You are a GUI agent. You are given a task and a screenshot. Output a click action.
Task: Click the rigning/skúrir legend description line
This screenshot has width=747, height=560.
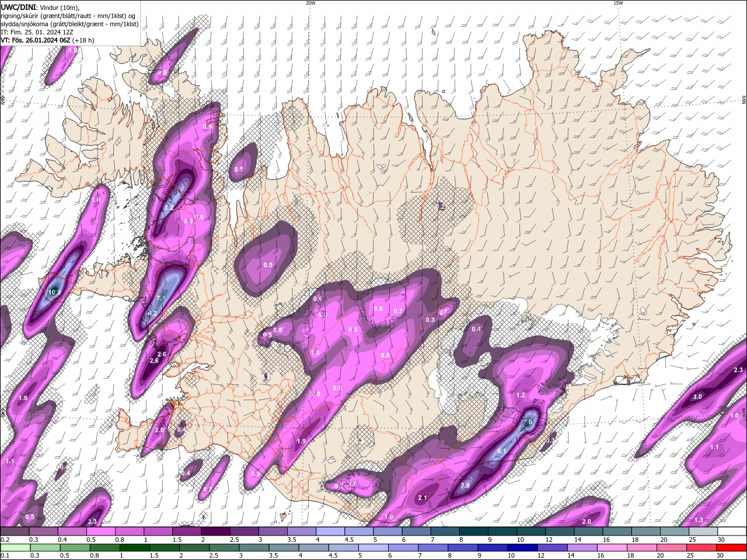[x=69, y=16]
